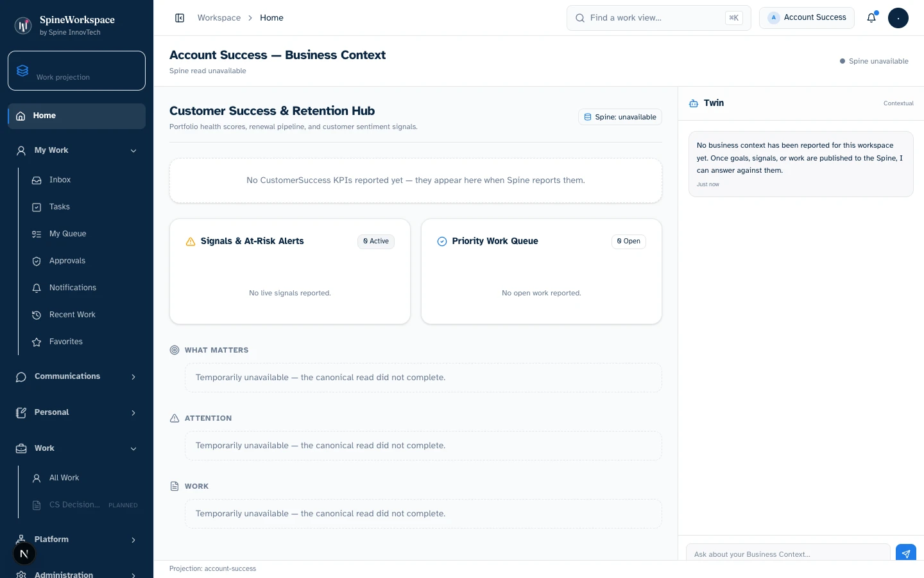Click the Projection: account-success footer text
924x578 pixels.
coord(212,569)
